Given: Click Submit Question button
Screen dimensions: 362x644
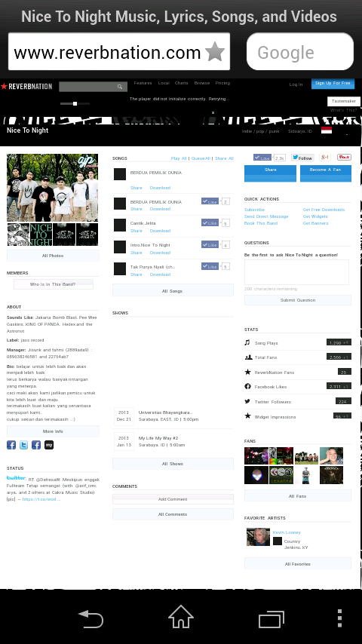Looking at the screenshot, I should point(297,300).
